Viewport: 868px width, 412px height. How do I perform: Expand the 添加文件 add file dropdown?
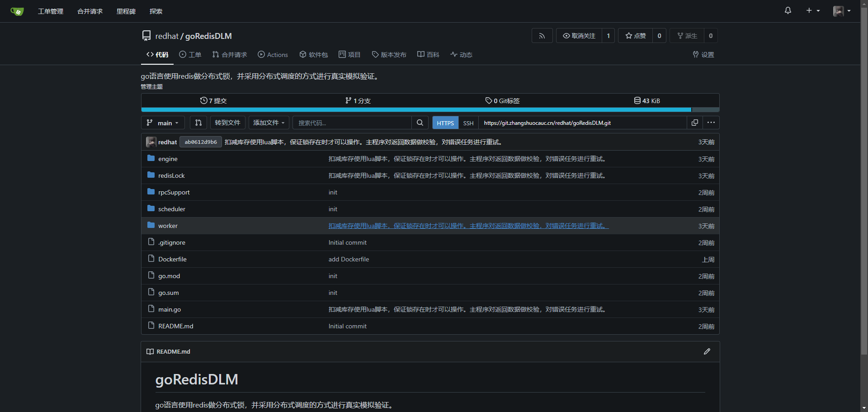coord(269,123)
